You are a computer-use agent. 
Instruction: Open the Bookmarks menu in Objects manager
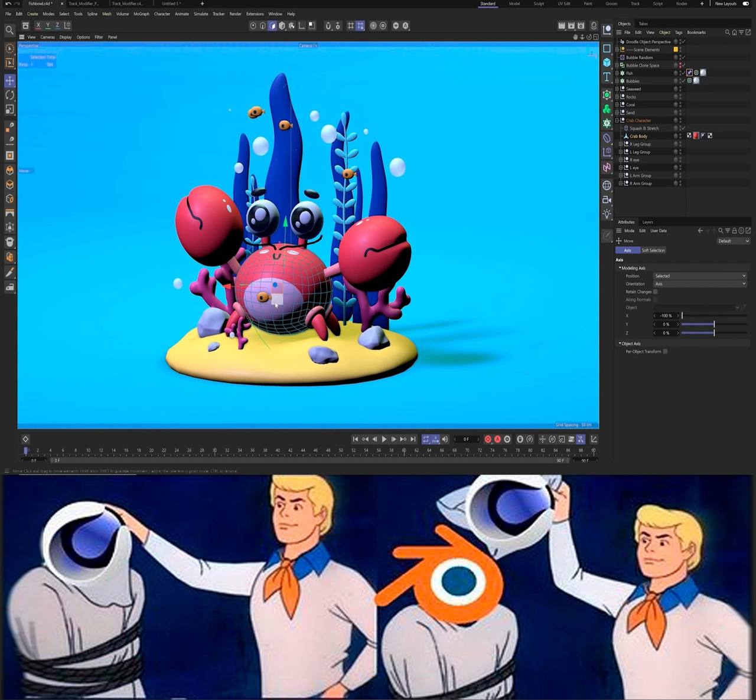pos(696,32)
